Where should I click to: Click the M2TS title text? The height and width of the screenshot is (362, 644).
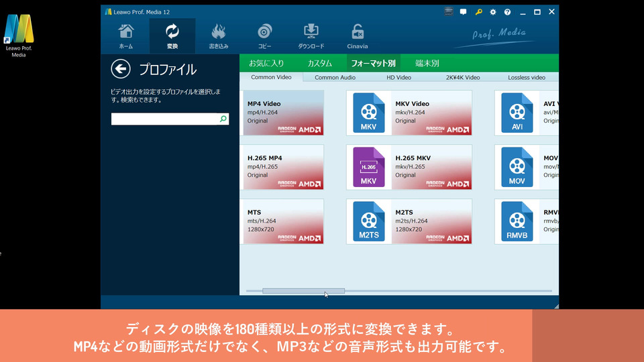click(x=404, y=213)
